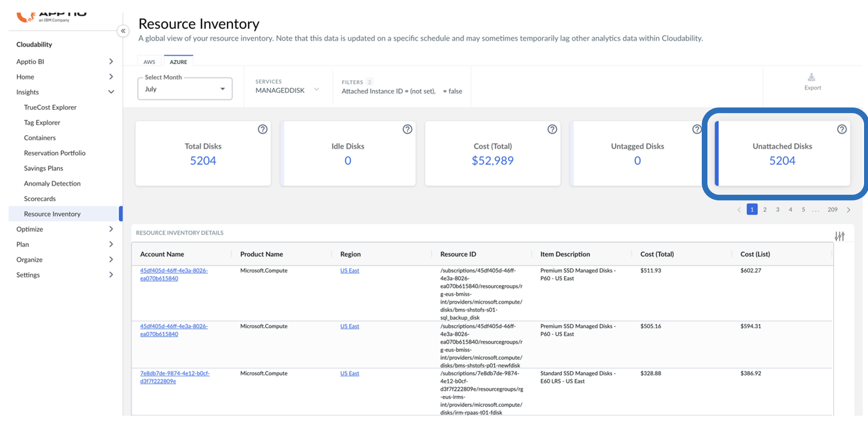Open help icon on Total Disks card
The width and height of the screenshot is (868, 422).
[262, 129]
